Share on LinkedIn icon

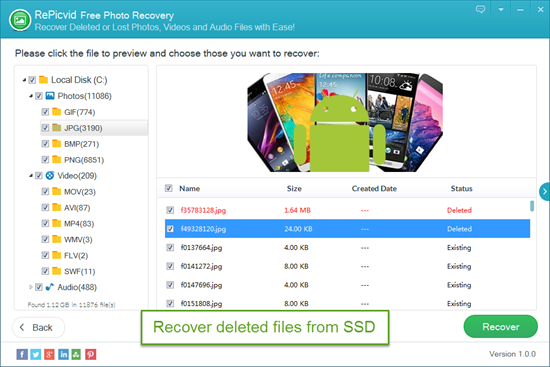(x=63, y=354)
